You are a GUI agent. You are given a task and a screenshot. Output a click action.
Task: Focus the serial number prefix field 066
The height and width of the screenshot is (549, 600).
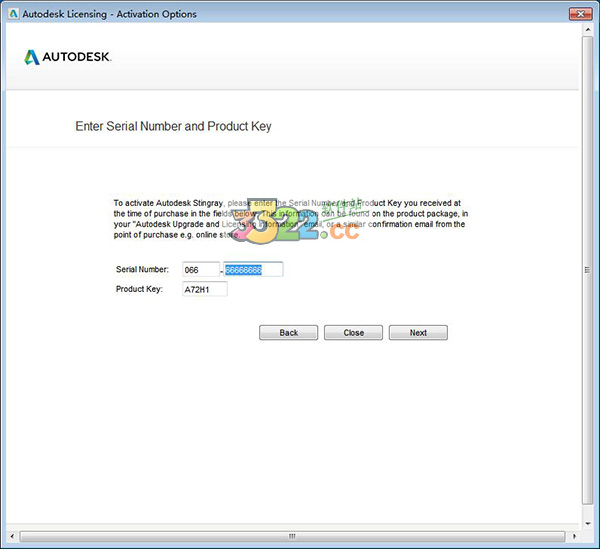pos(201,269)
